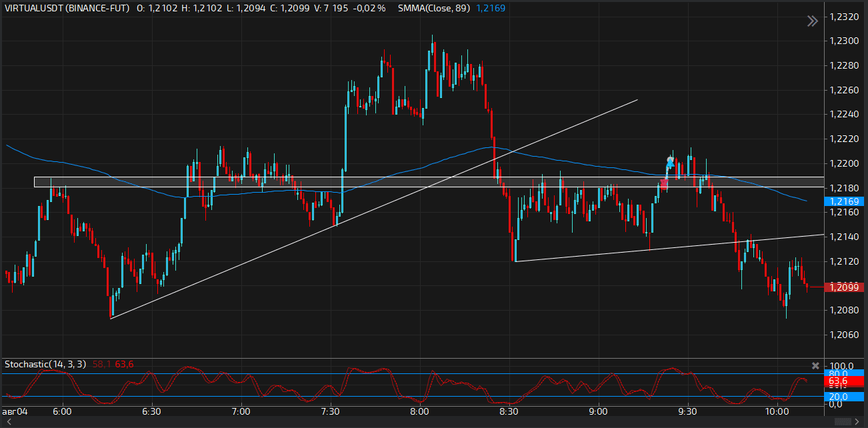Select the blue buy arrow trade marker
Screen dimensions: 868x428
tap(670, 162)
